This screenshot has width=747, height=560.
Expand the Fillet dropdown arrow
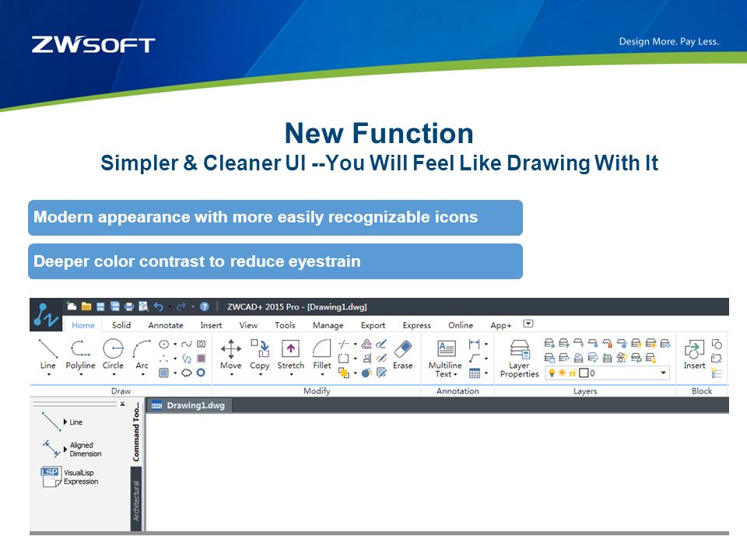[x=322, y=375]
